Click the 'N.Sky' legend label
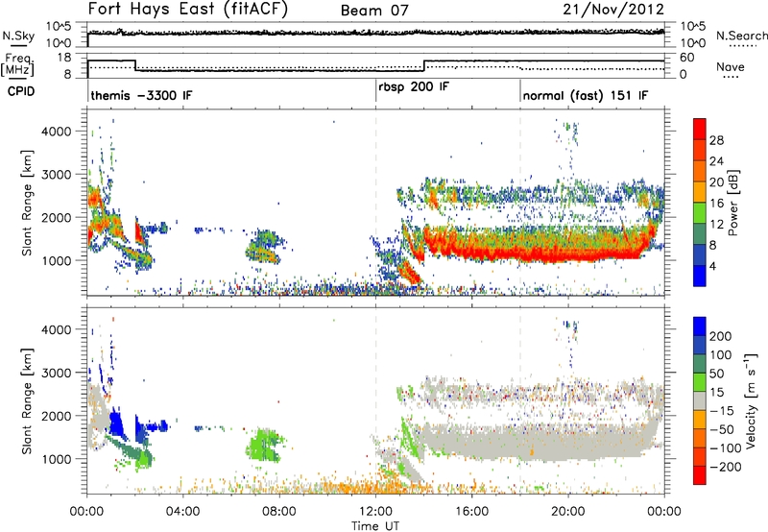The image size is (768, 532). click(18, 36)
